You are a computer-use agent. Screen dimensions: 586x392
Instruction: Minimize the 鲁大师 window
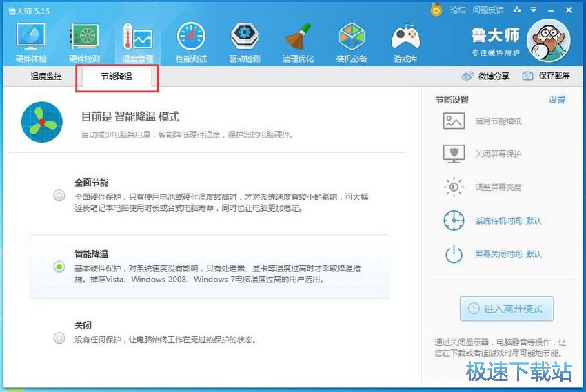point(551,10)
